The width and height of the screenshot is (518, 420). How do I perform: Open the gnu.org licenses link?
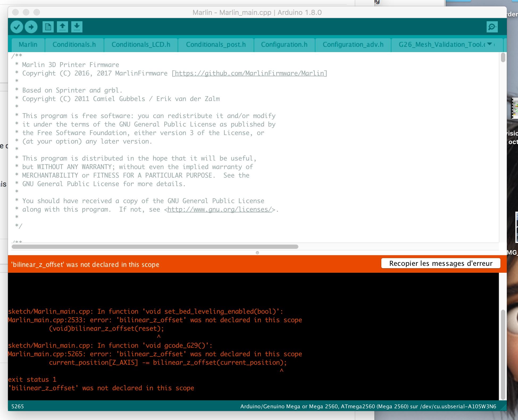219,209
